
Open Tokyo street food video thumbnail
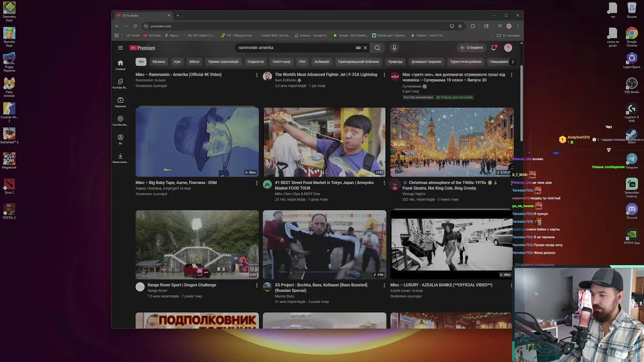click(325, 142)
